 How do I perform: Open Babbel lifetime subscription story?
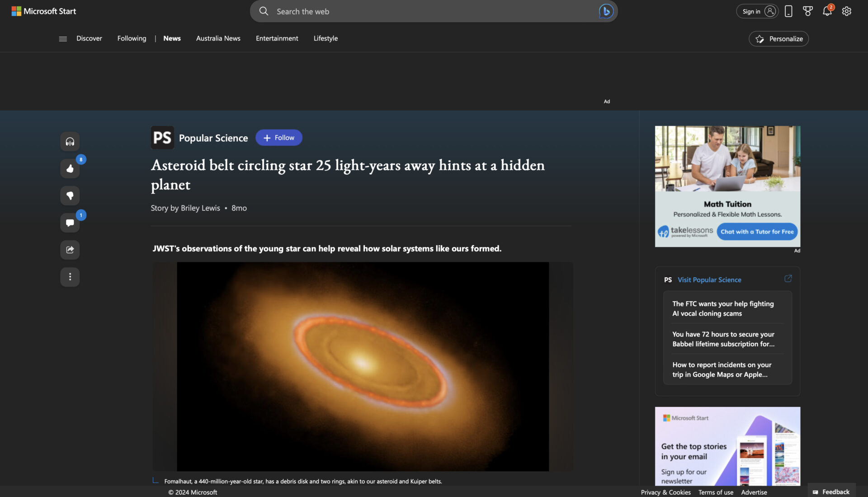pos(723,339)
